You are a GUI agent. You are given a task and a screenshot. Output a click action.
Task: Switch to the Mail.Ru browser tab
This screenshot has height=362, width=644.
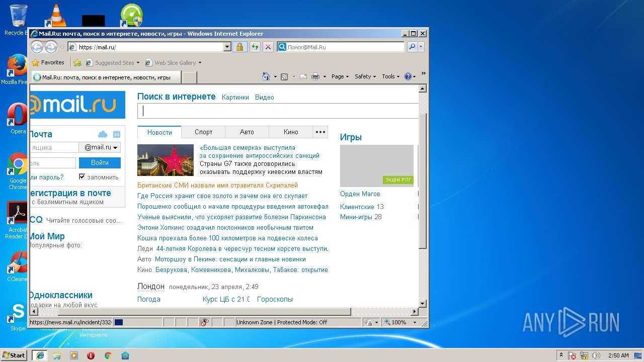click(106, 77)
